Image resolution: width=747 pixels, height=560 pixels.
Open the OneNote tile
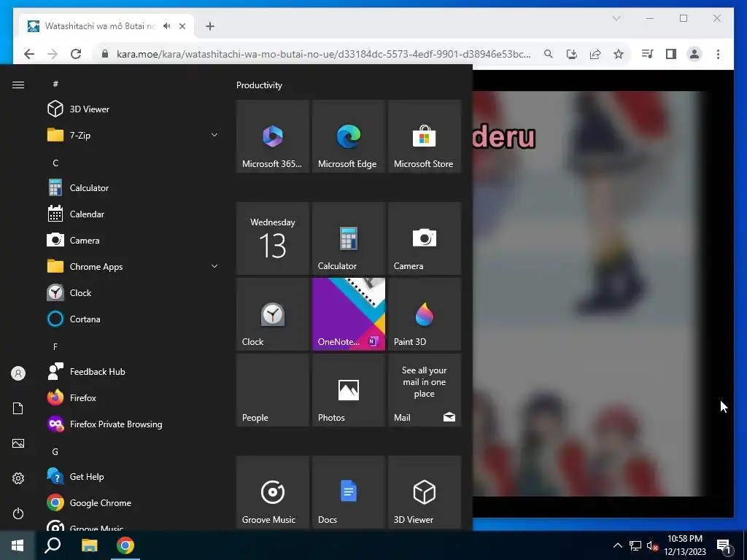(348, 314)
